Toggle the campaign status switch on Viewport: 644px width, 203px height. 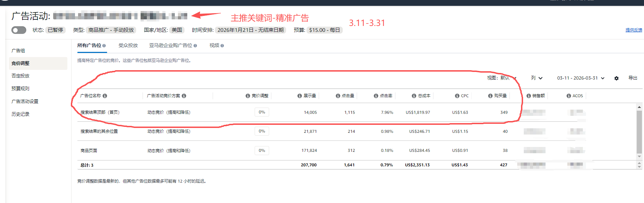[x=19, y=30]
